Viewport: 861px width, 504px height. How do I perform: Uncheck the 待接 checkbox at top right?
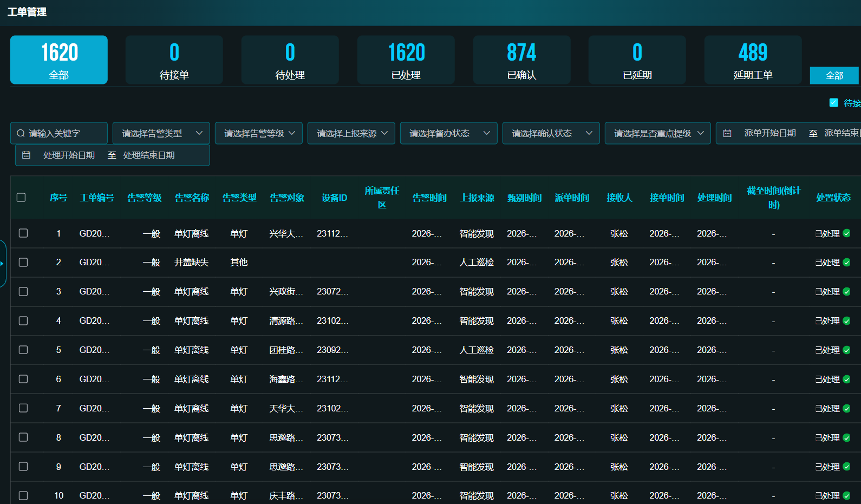click(834, 103)
